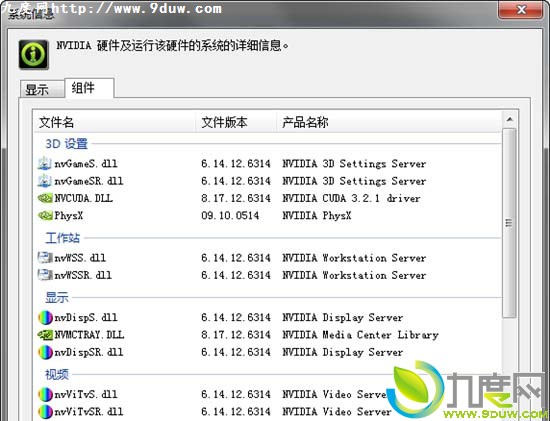Select the nvViTvSR.dll file name
Viewport: 550px width, 421px height.
point(89,412)
